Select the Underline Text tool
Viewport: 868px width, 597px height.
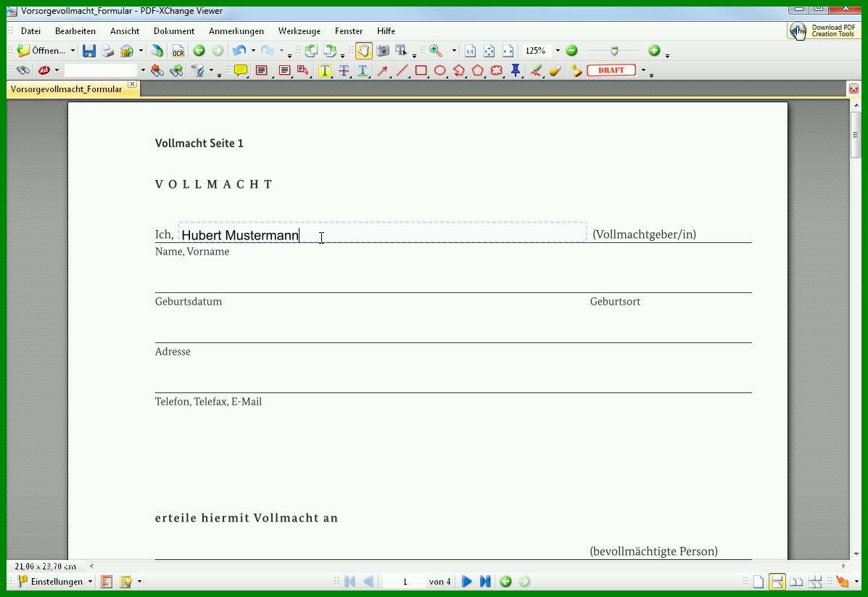click(363, 70)
